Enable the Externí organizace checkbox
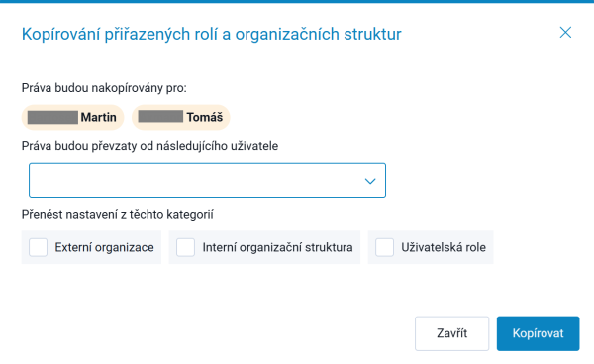594x364 pixels. [x=39, y=248]
